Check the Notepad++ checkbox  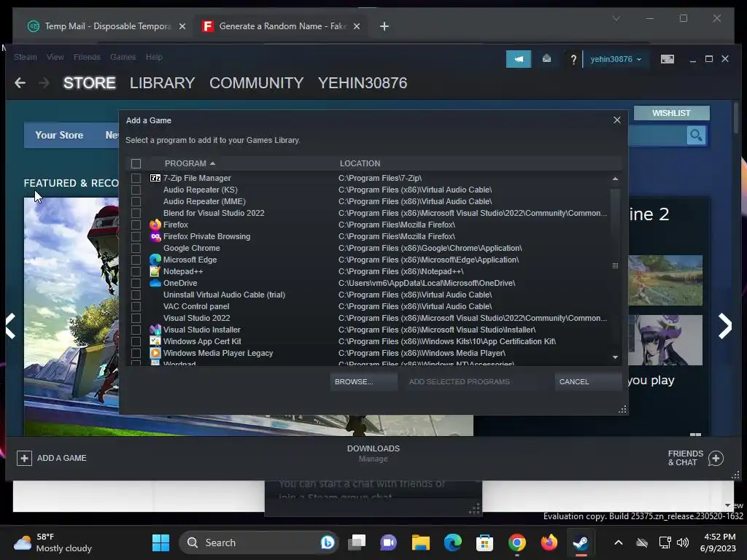(x=136, y=271)
